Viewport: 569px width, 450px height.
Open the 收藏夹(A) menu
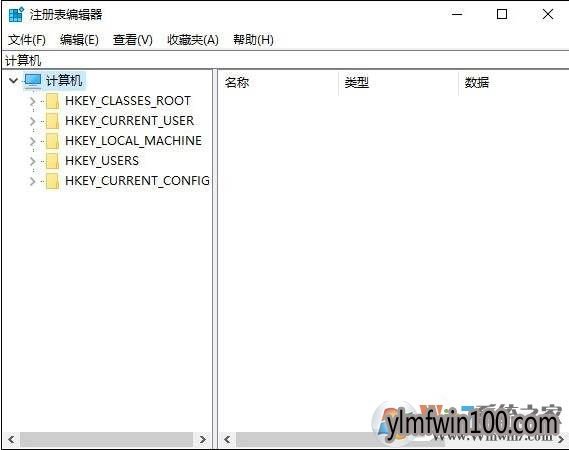(193, 40)
